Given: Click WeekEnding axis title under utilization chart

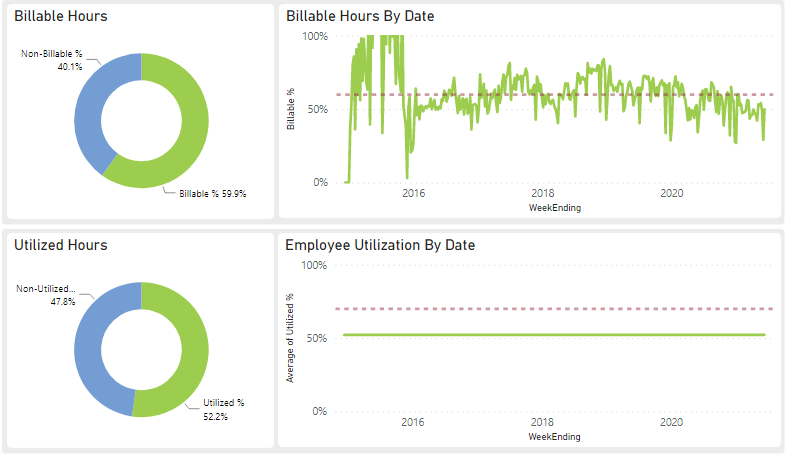Looking at the screenshot, I should [554, 436].
